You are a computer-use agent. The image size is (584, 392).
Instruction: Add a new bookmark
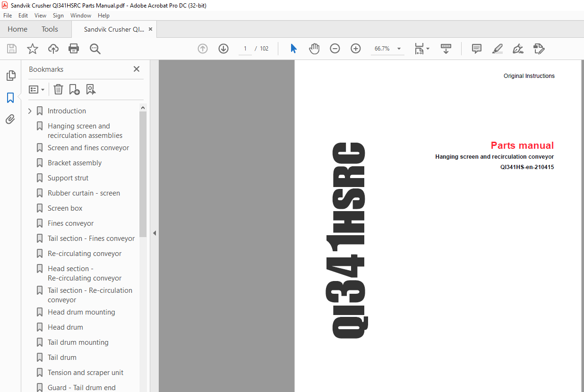pyautogui.click(x=74, y=89)
